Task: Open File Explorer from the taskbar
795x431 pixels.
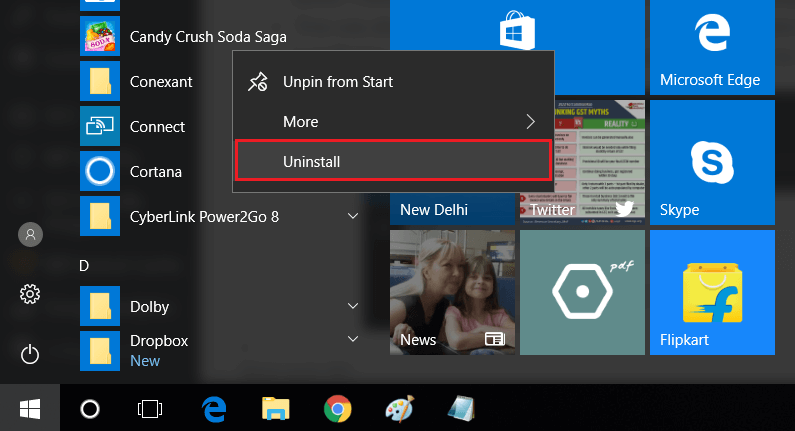Action: 276,409
